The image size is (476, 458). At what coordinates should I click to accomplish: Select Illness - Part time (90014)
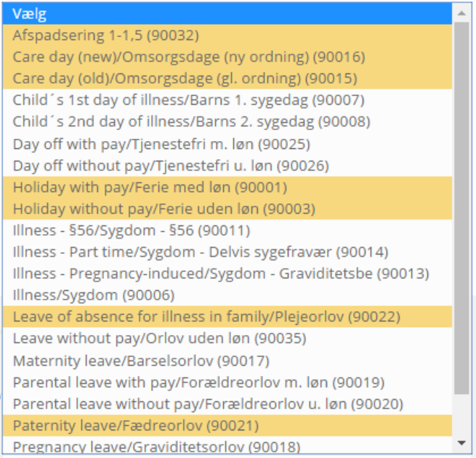201,253
